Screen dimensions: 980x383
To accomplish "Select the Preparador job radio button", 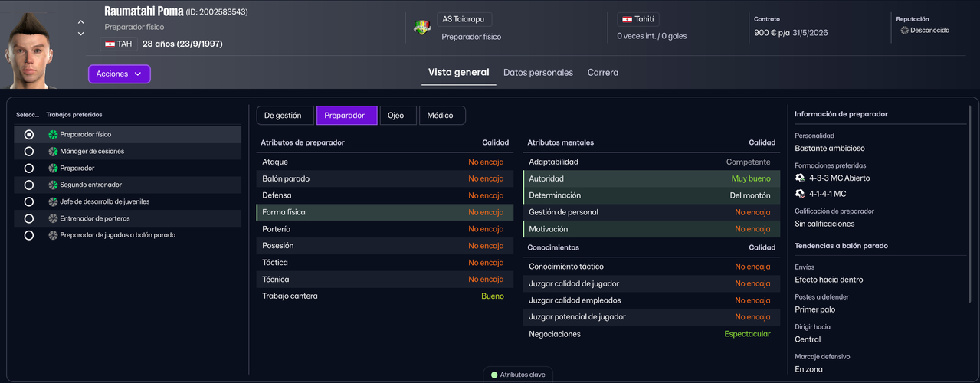I will [29, 168].
